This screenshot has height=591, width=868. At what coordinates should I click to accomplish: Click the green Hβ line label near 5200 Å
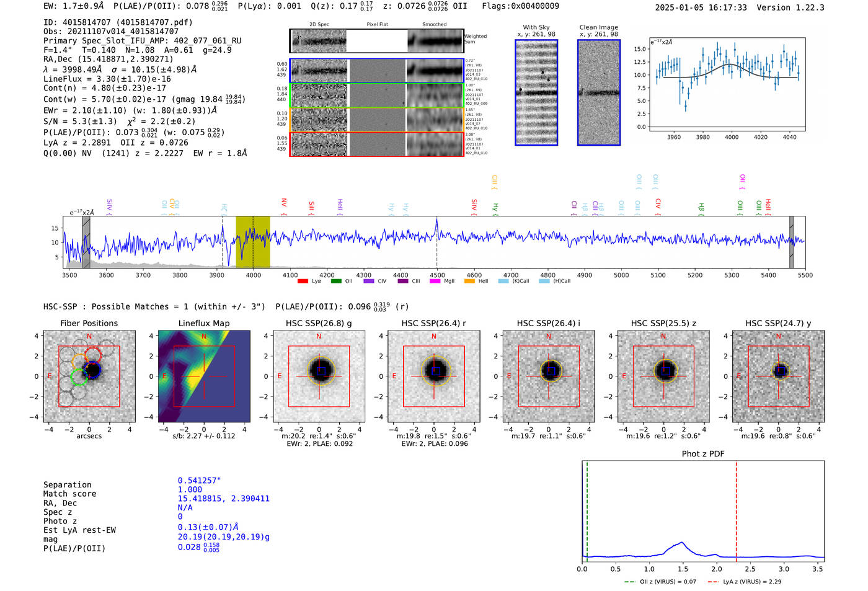(x=701, y=210)
